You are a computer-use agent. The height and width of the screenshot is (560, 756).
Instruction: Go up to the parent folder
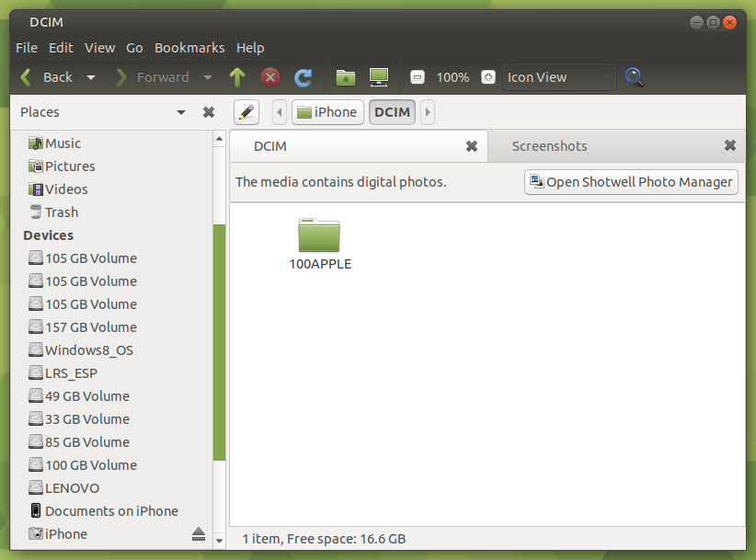coord(236,77)
